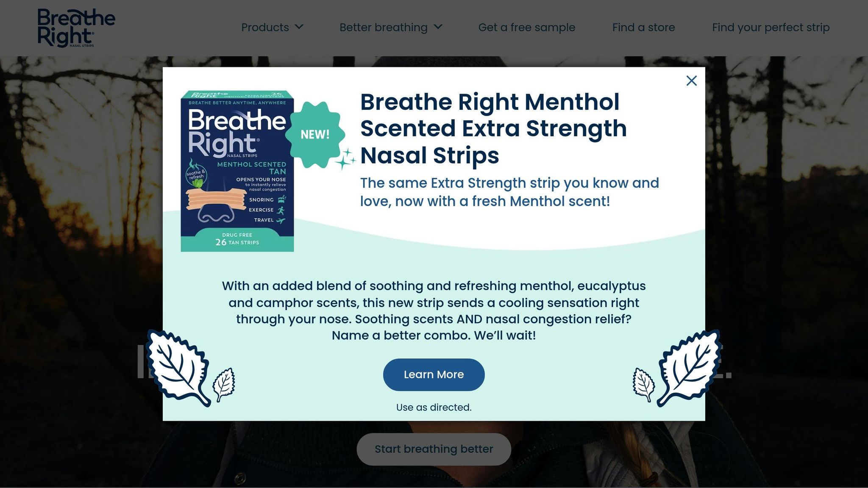Open Find your perfect strip
This screenshot has height=488, width=868.
pos(771,27)
